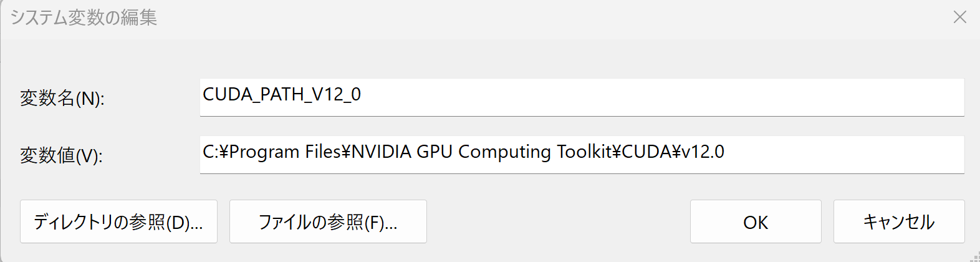Close the システム変数の編集 dialog

pyautogui.click(x=959, y=17)
